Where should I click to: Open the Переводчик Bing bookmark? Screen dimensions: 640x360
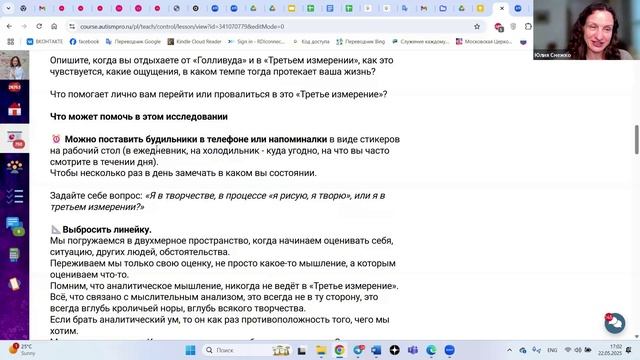point(361,42)
